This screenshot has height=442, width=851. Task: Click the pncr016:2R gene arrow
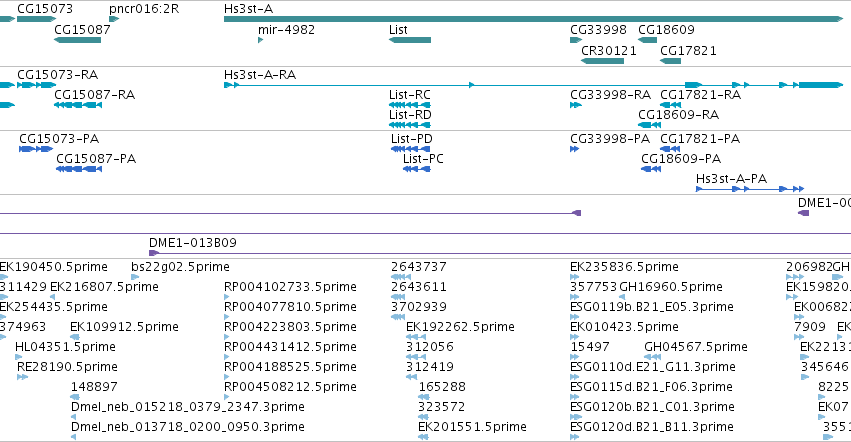113,19
